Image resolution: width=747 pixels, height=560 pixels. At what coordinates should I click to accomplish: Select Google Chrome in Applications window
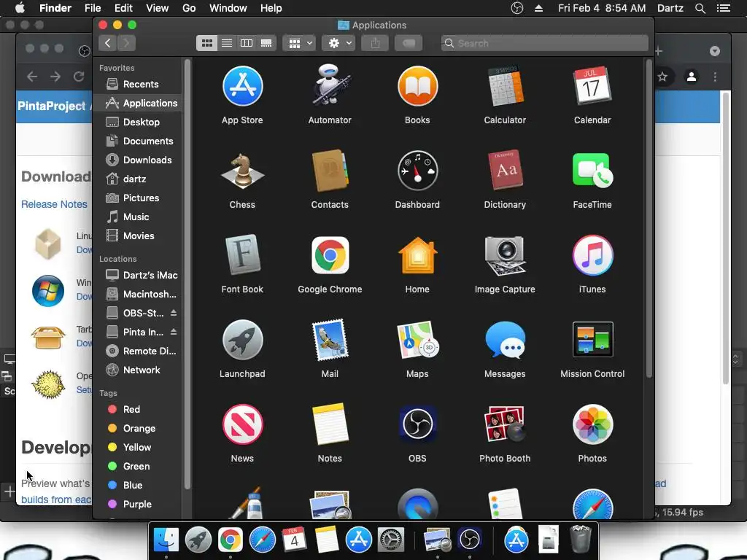click(x=330, y=255)
